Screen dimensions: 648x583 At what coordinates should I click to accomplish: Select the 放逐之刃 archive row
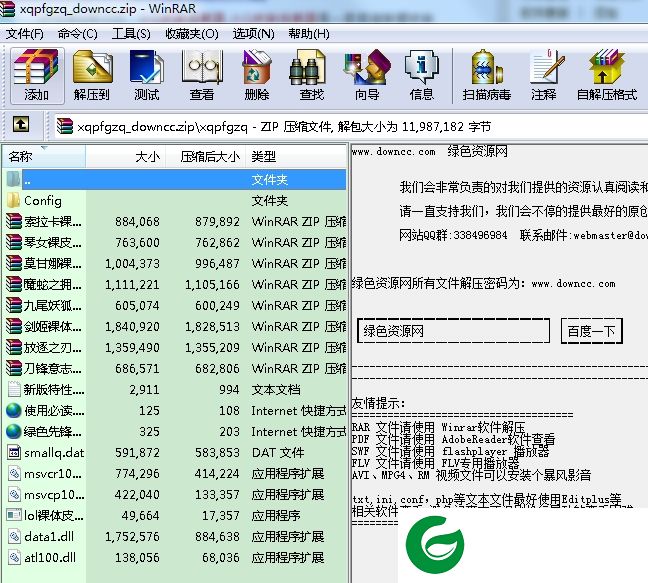(175, 347)
